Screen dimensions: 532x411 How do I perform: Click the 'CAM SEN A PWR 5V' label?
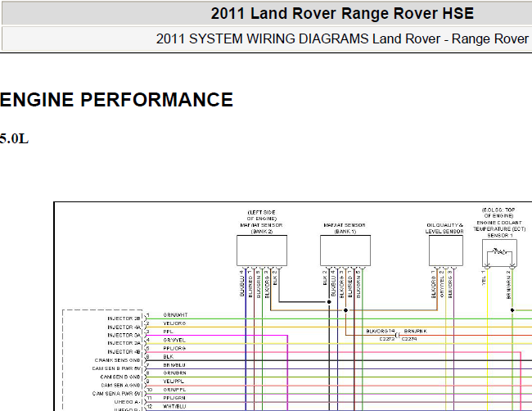click(x=116, y=394)
